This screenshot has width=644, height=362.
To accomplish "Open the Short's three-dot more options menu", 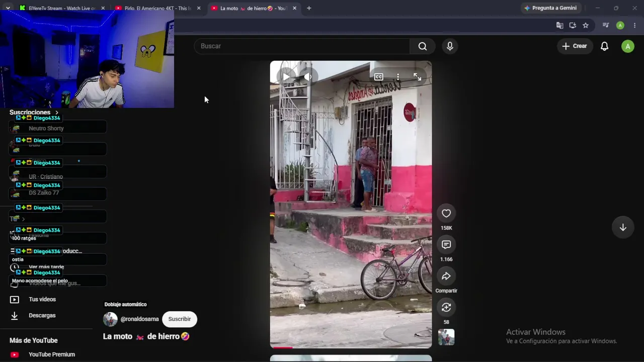I will click(398, 77).
